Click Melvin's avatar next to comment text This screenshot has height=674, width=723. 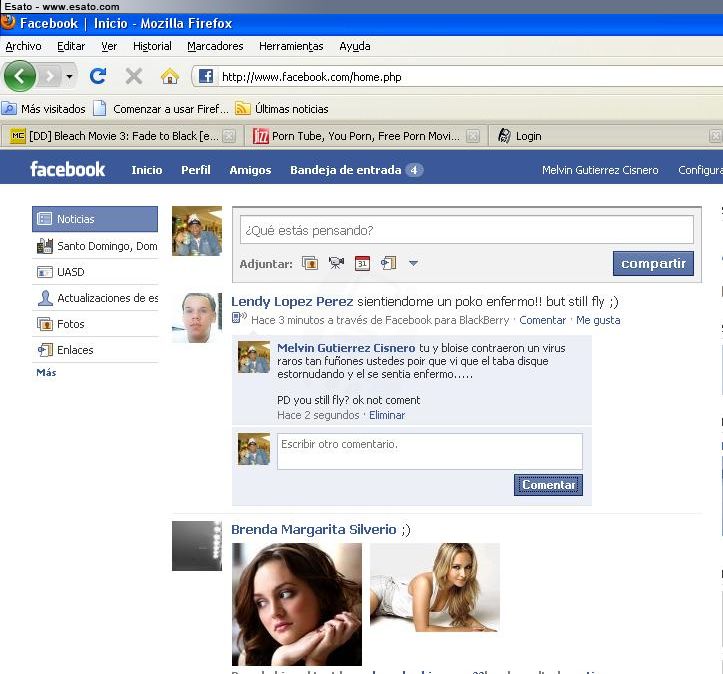[254, 357]
